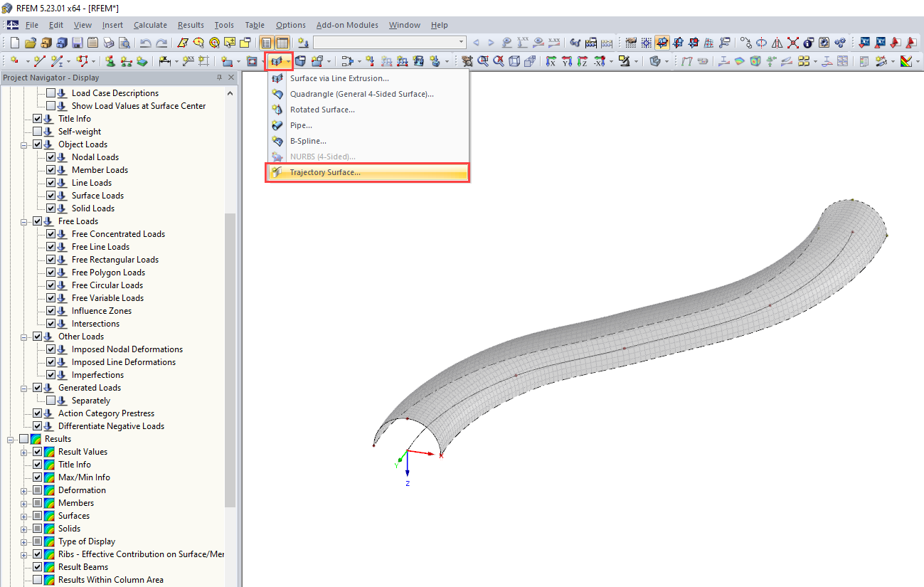The image size is (924, 587).
Task: Open the Add-on Modules menu
Action: 347,25
